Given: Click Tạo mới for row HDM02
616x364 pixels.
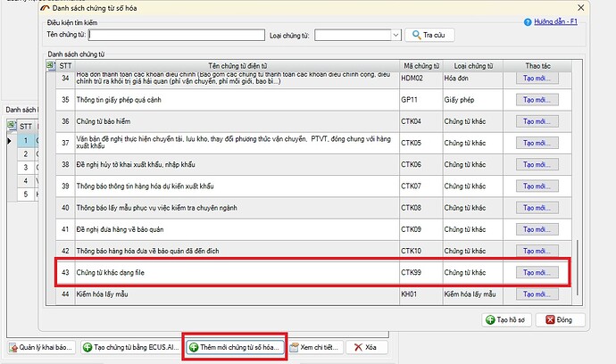Looking at the screenshot, I should [537, 79].
